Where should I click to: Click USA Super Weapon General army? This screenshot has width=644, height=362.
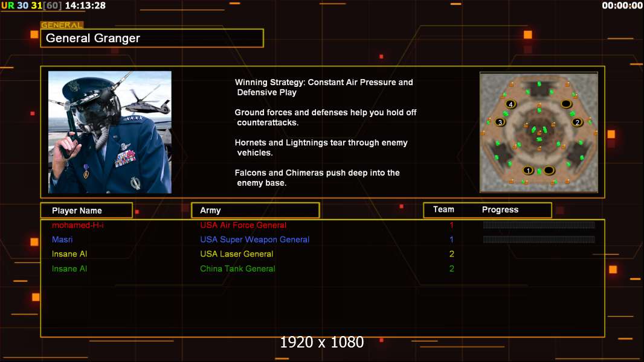(255, 240)
